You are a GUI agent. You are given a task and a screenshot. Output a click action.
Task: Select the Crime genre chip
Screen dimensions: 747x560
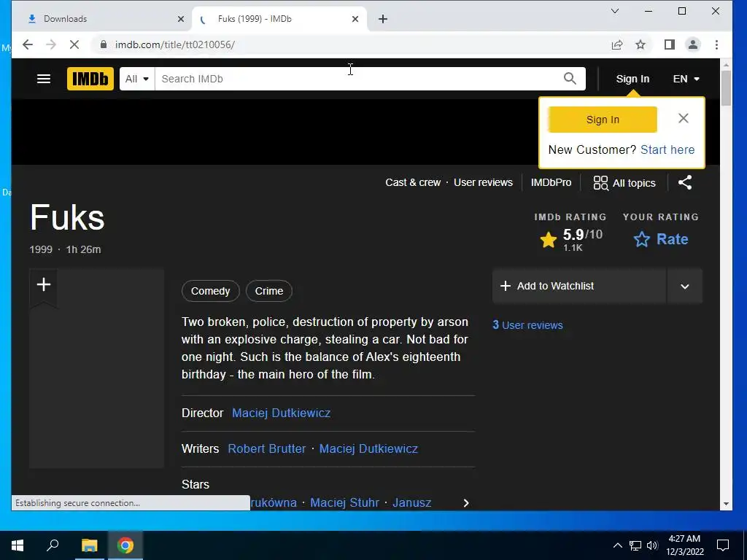pyautogui.click(x=268, y=291)
